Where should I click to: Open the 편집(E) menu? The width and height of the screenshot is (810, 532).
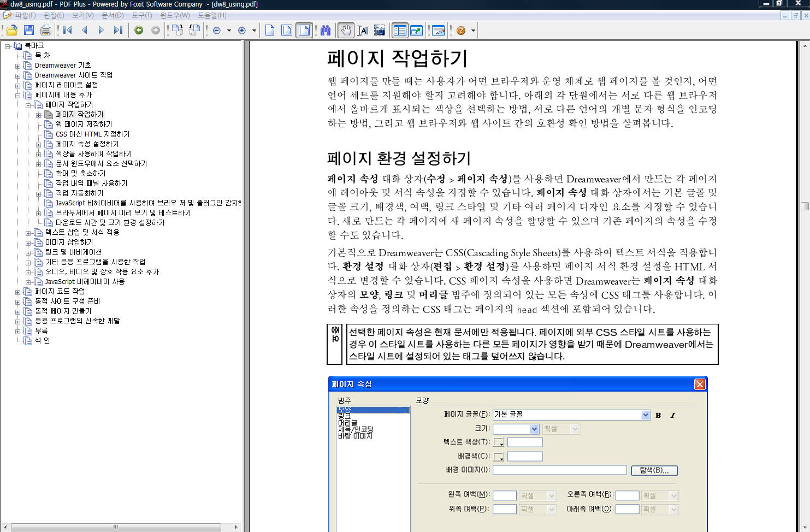pyautogui.click(x=54, y=15)
